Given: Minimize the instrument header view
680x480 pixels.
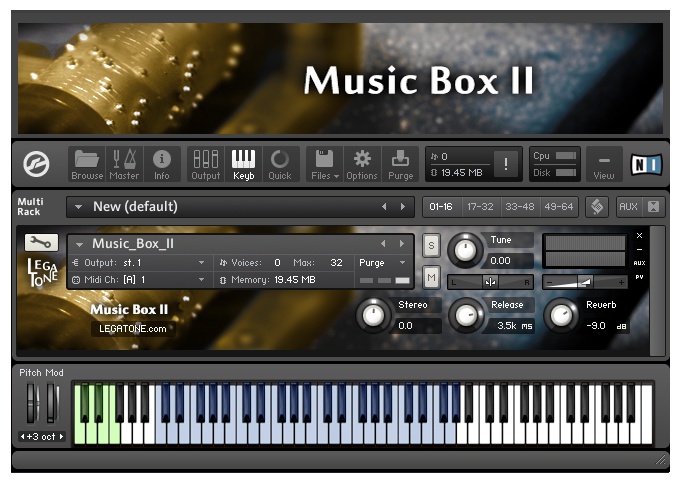Looking at the screenshot, I should [x=639, y=250].
